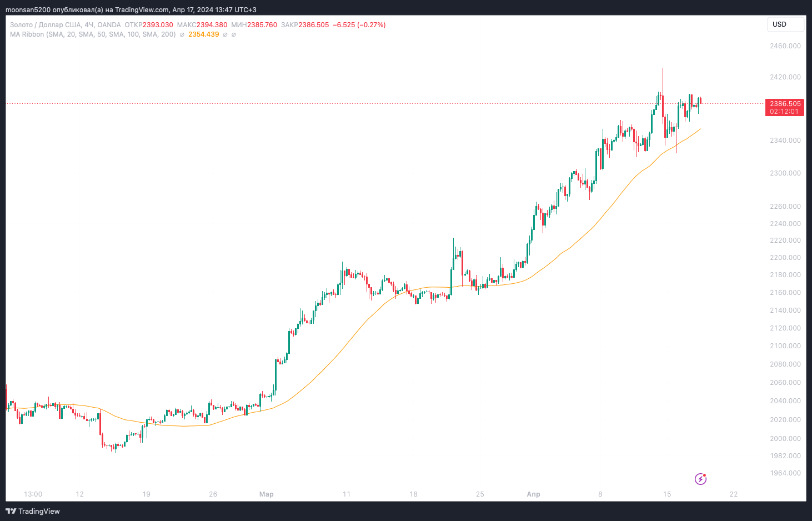Click the Апр month axis label

point(534,494)
